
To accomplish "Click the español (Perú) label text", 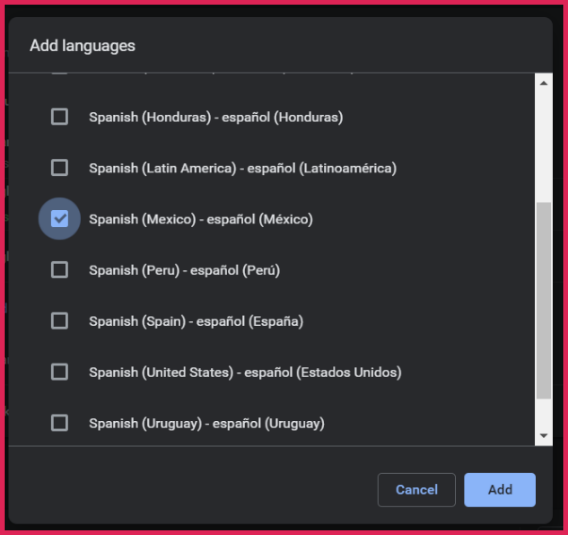I will 235,271.
